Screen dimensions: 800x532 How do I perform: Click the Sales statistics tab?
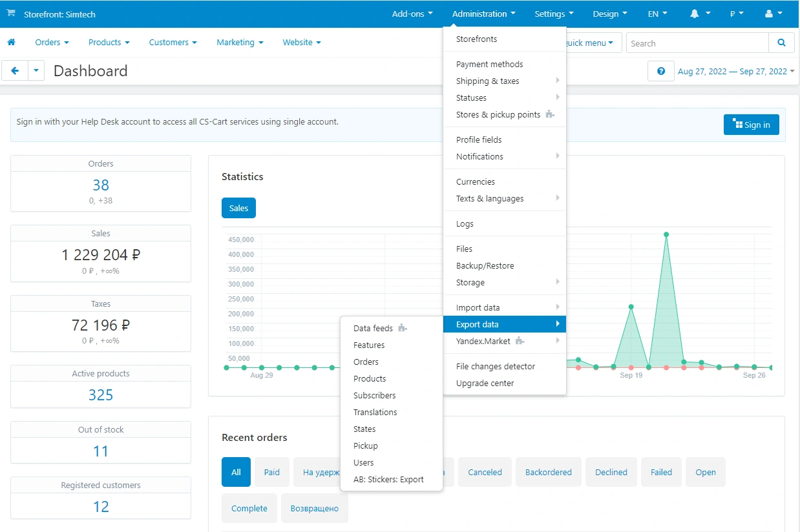[x=238, y=208]
